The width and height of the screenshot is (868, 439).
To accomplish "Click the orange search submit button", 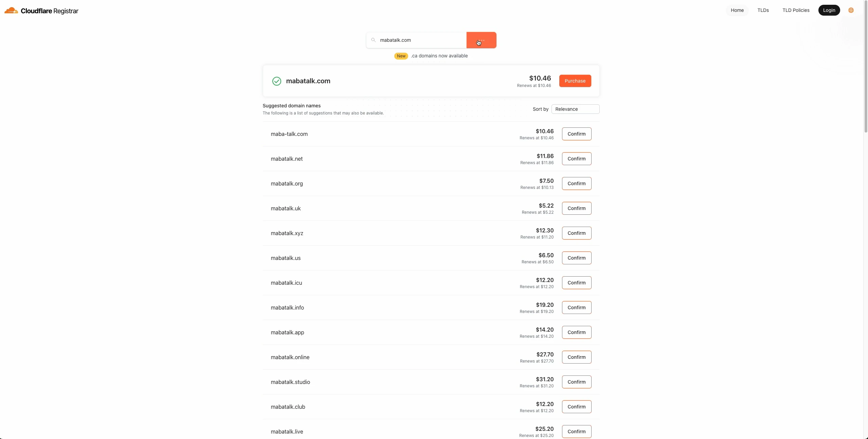I will click(481, 40).
